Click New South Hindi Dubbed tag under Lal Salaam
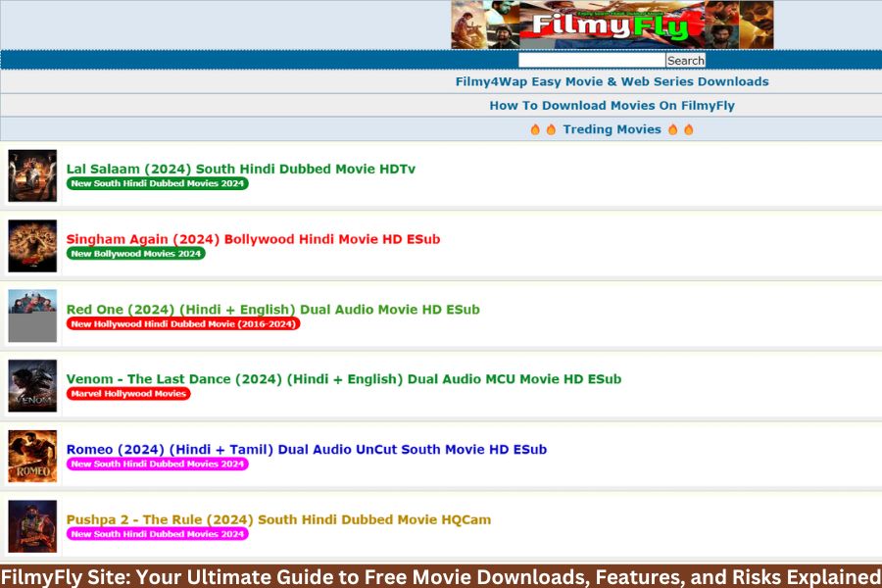This screenshot has width=882, height=588. [x=158, y=183]
